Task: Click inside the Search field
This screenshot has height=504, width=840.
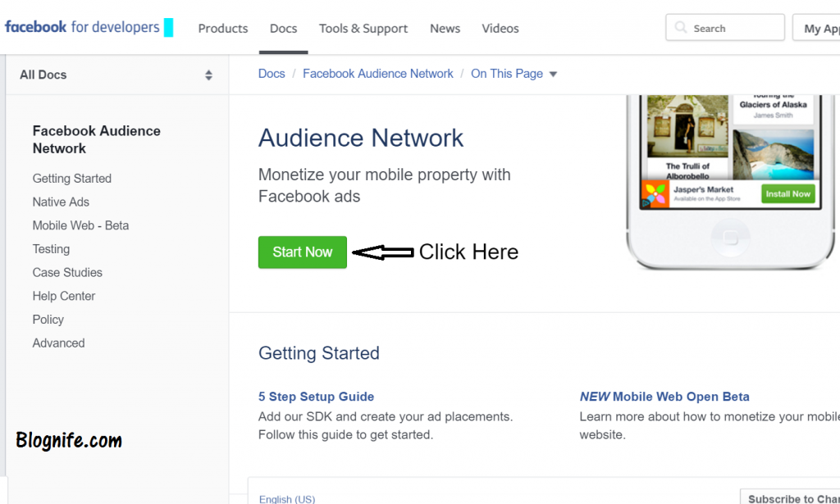Action: click(x=725, y=28)
